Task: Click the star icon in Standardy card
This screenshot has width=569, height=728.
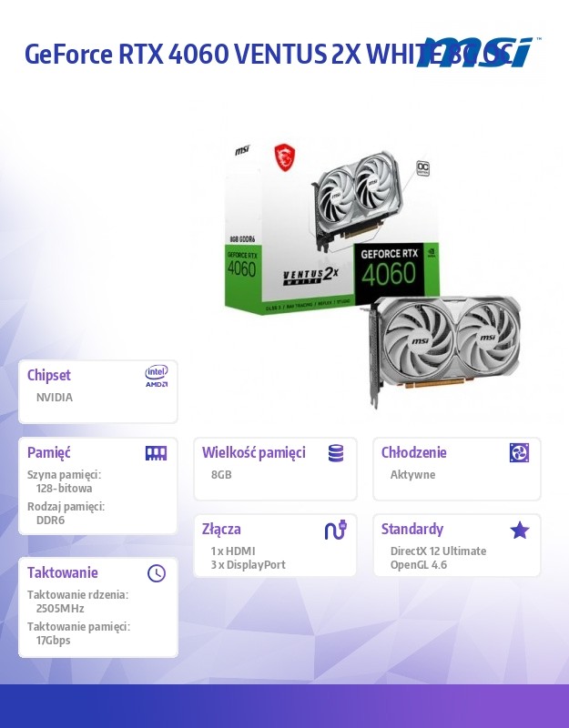Action: (x=520, y=530)
